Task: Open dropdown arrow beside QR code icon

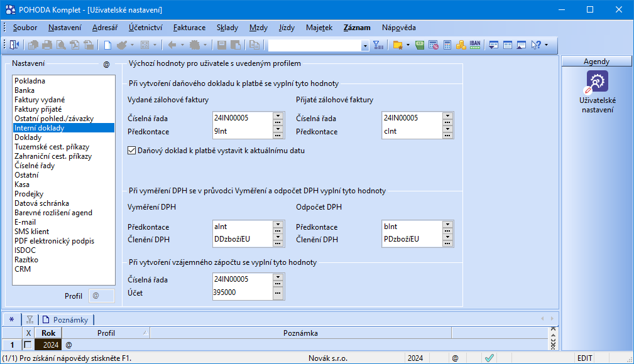Action: click(155, 45)
